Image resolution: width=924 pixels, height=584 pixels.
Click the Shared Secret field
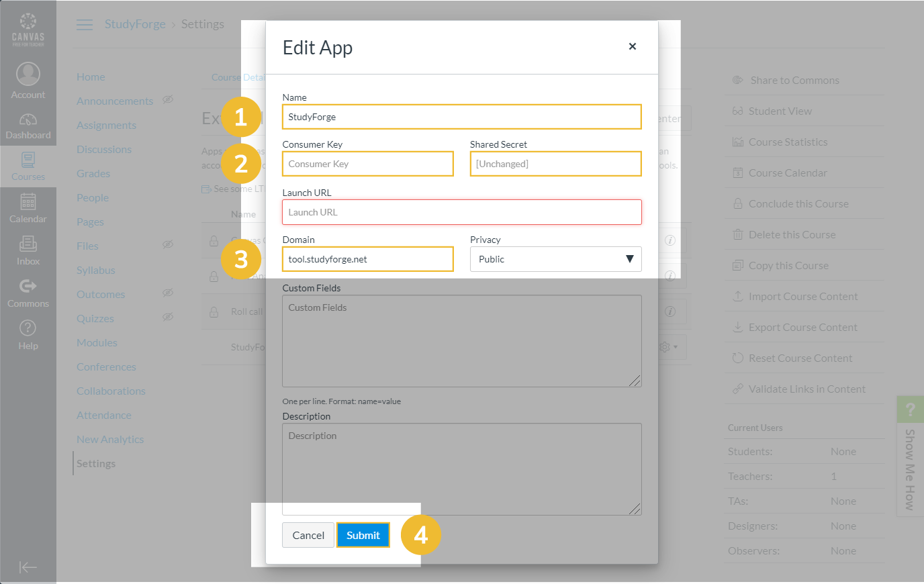tap(556, 164)
